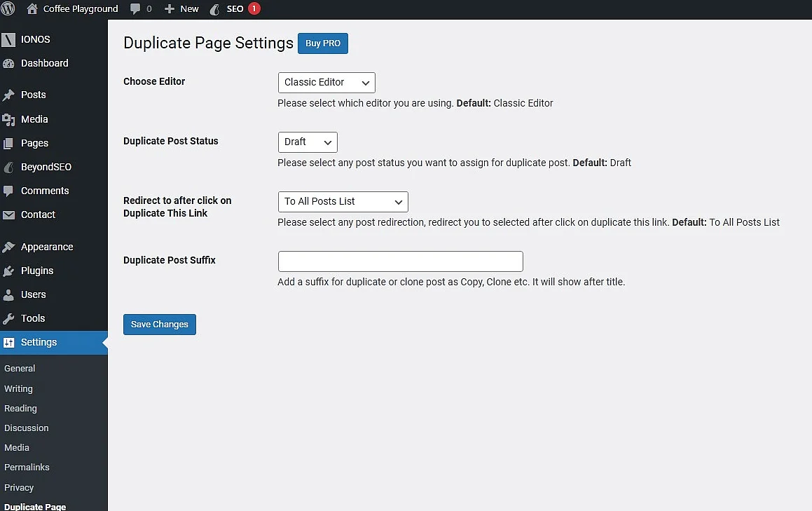Click the Duplicate Post Suffix label
Image resolution: width=812 pixels, height=511 pixels.
[170, 260]
